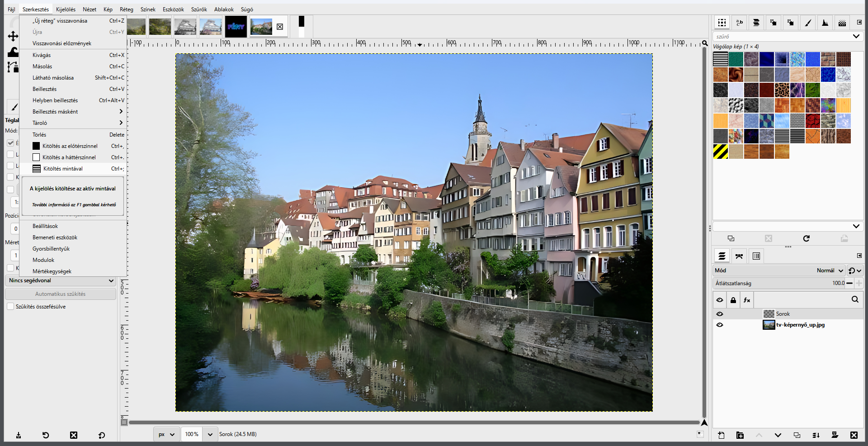868x446 pixels.
Task: Enable the Szűkítés összefésülve checkbox
Action: click(10, 306)
